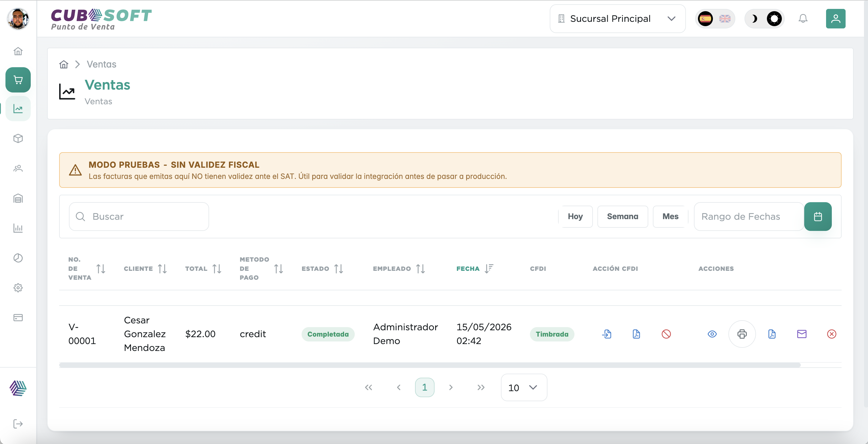Open the inventory box sidebar icon
Image resolution: width=868 pixels, height=444 pixels.
(18, 138)
